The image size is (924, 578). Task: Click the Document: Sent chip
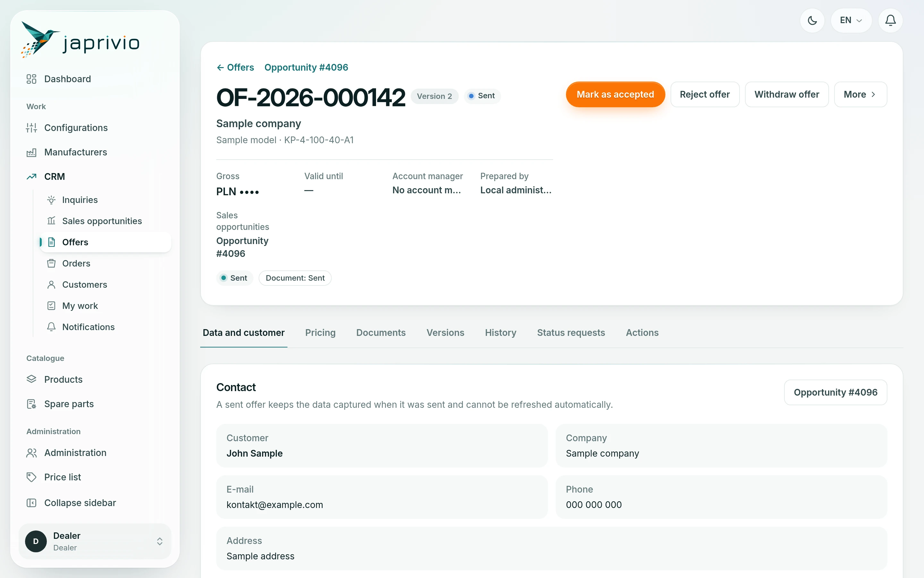click(x=295, y=278)
